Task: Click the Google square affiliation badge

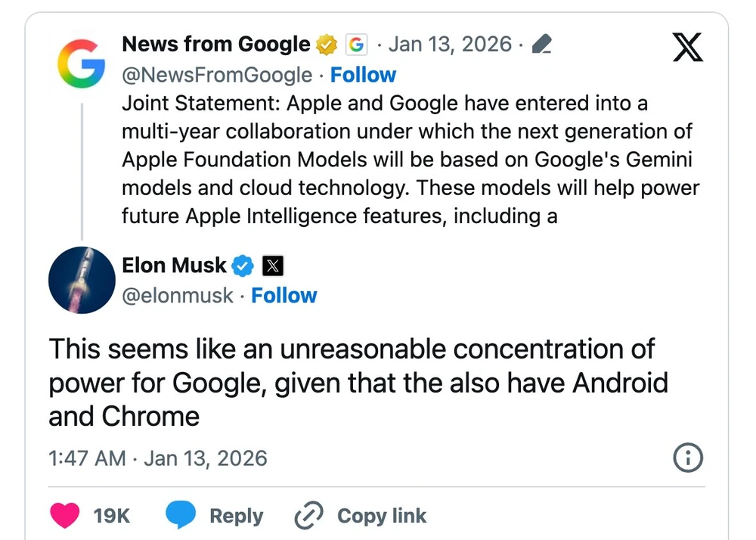Action: click(355, 44)
